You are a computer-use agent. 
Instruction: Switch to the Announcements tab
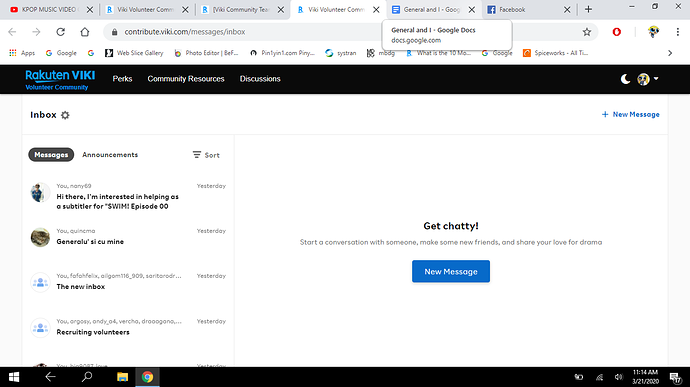110,155
